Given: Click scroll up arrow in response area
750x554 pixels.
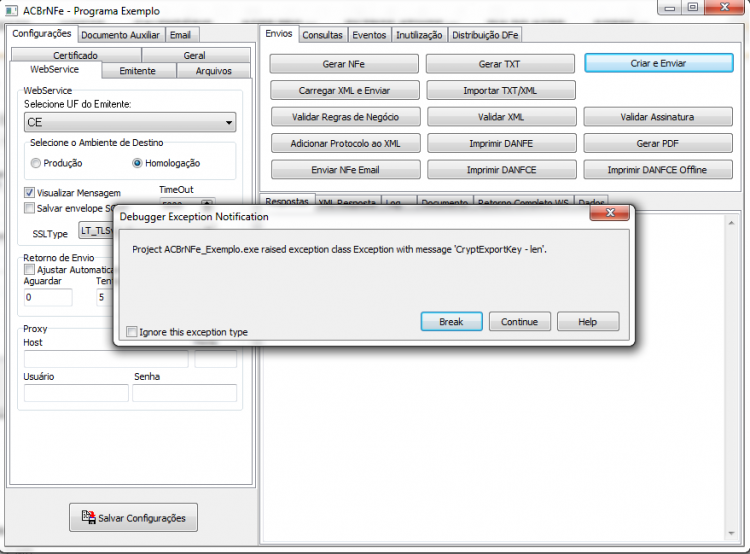Looking at the screenshot, I should 731,222.
